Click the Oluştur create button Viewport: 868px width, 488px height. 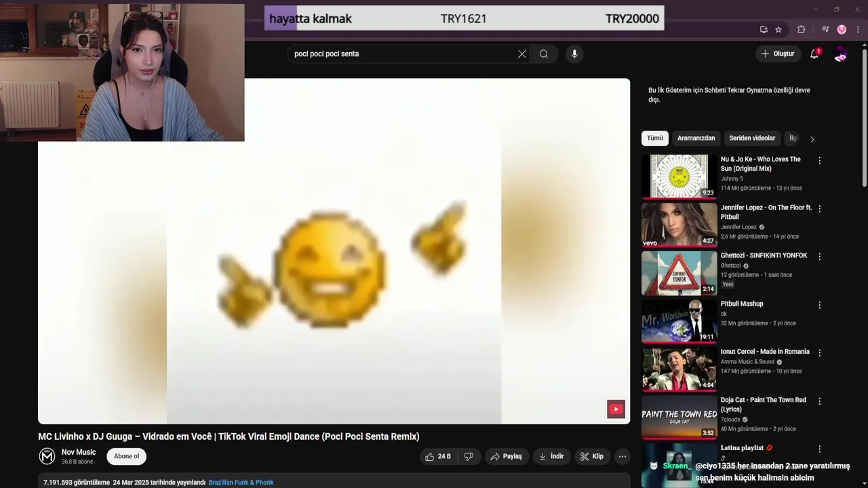tap(778, 54)
